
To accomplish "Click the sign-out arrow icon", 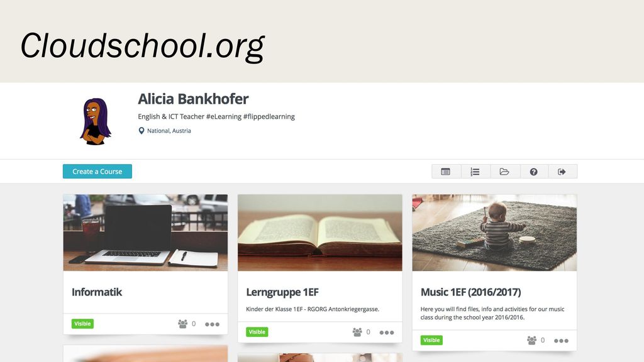I will (x=562, y=172).
